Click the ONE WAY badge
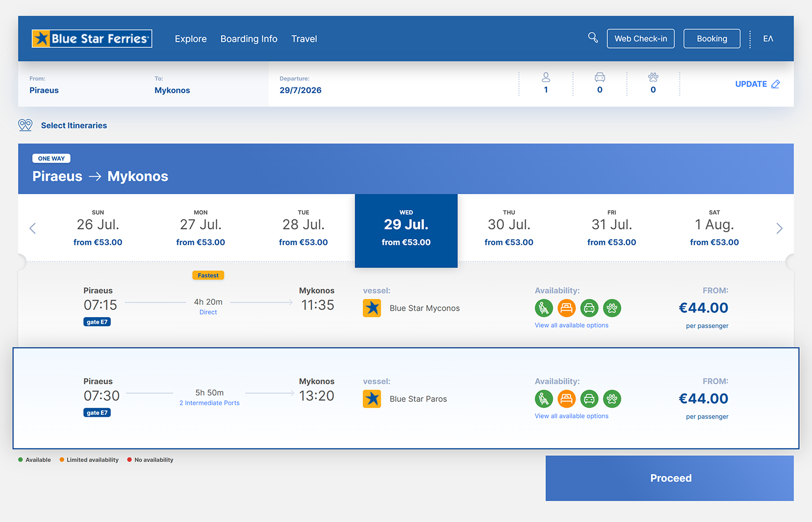Screen dimensions: 812x522 point(51,159)
